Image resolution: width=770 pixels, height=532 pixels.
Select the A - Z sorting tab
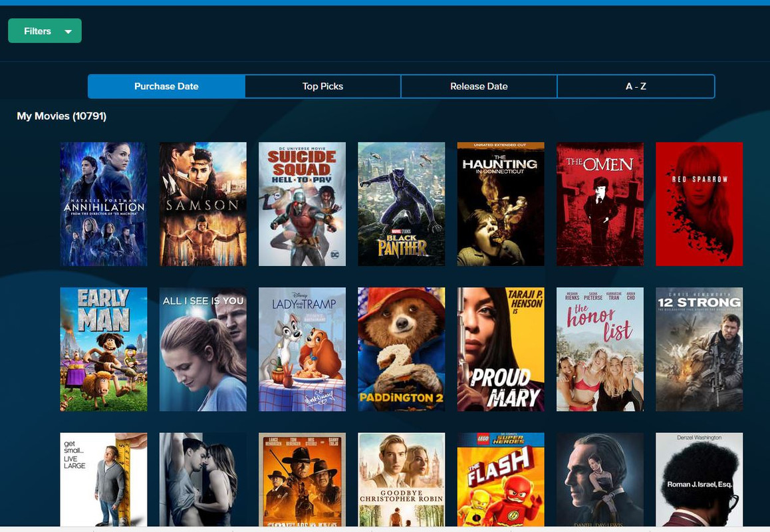636,86
